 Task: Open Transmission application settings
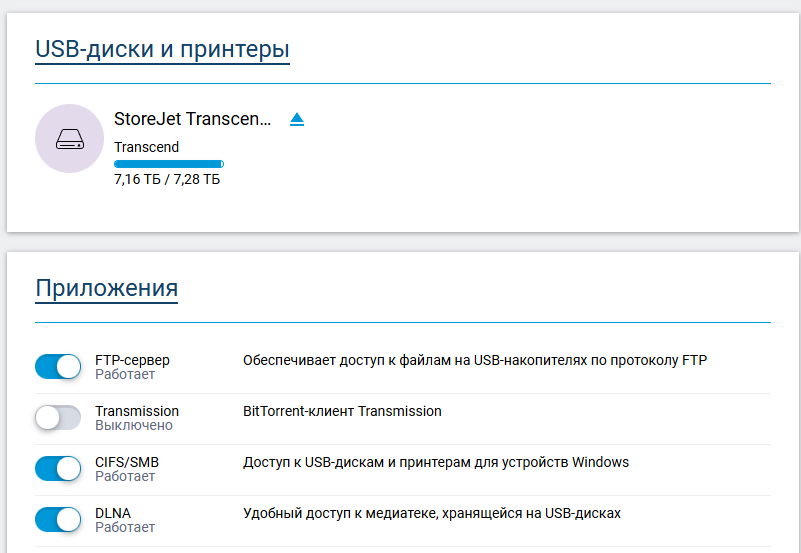point(136,411)
